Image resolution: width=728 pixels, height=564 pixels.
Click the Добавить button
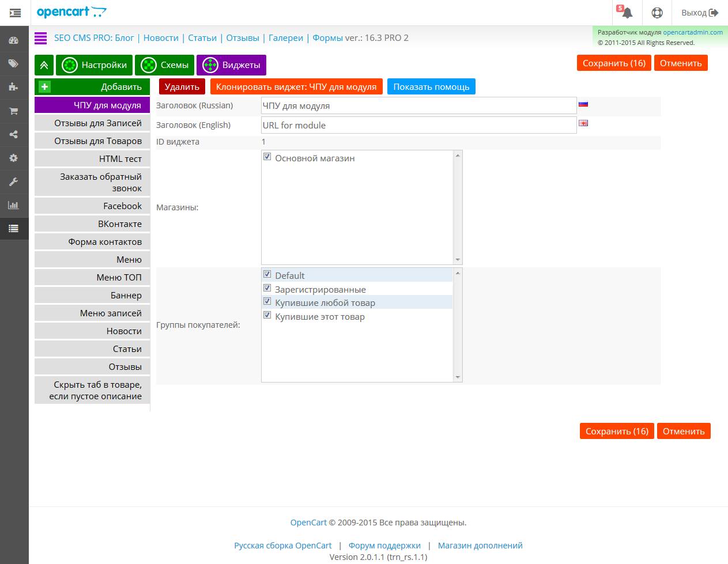click(92, 87)
